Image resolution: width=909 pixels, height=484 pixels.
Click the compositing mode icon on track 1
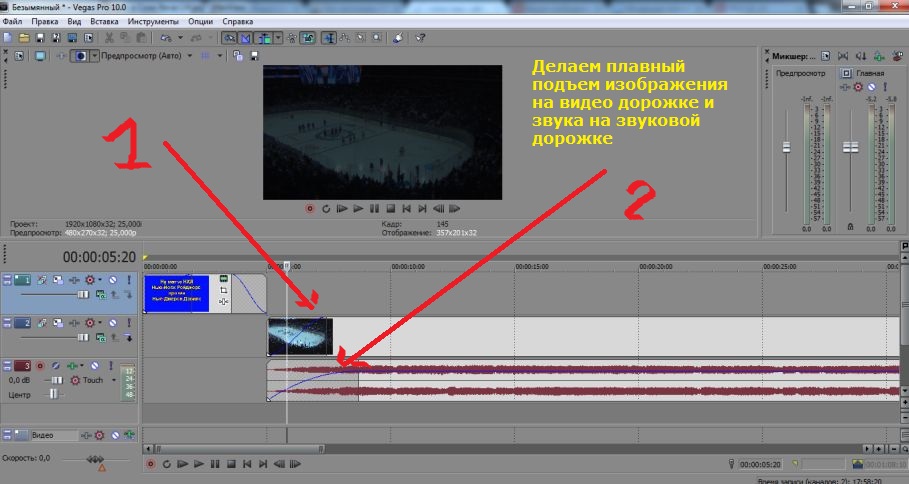101,294
